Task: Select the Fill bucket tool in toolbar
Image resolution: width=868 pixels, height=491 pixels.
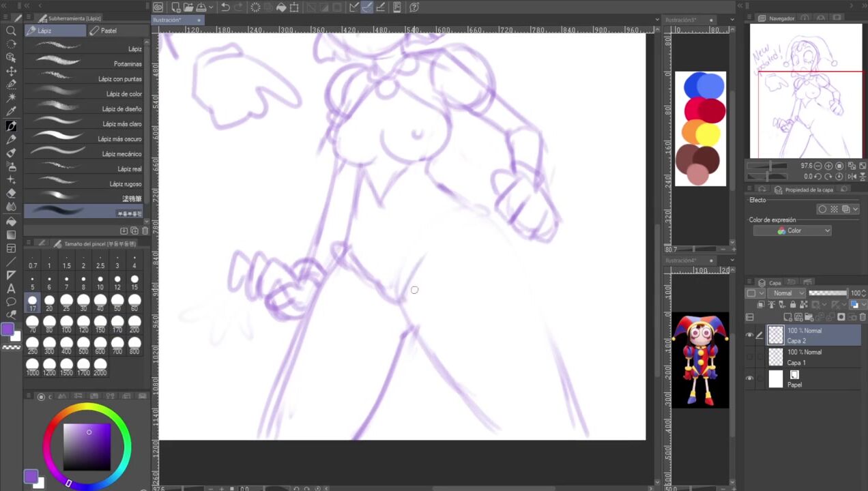Action: (11, 222)
